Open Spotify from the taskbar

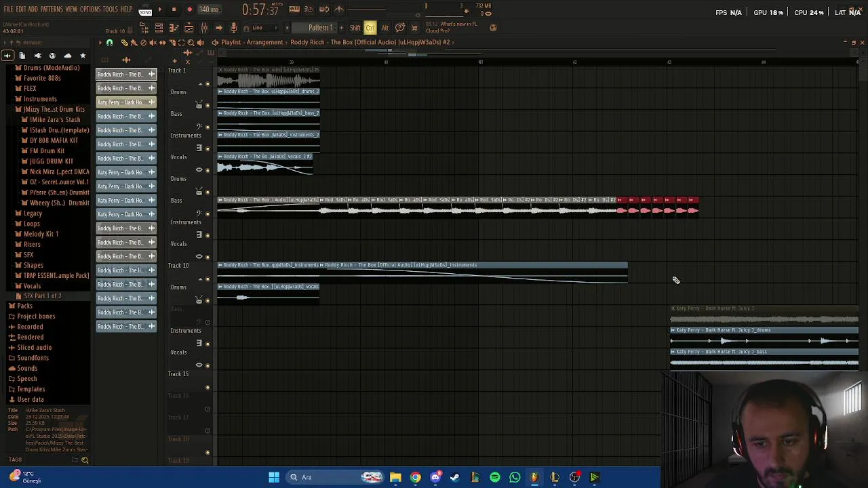(495, 477)
